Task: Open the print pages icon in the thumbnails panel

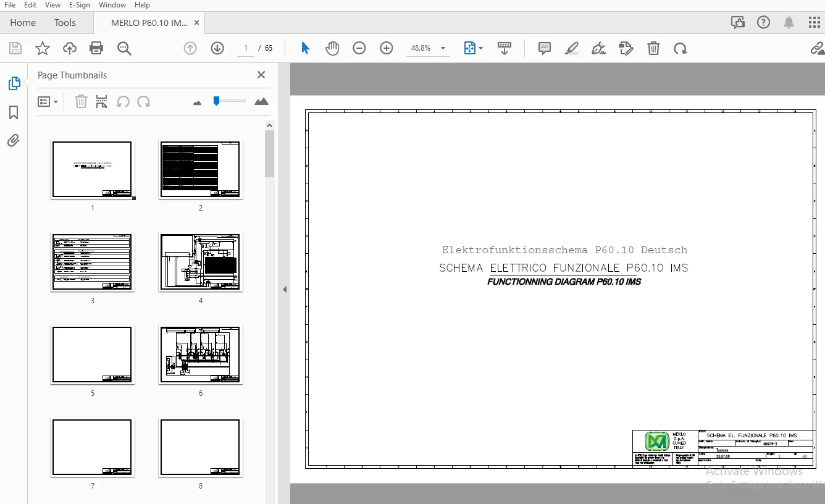Action: pos(102,101)
